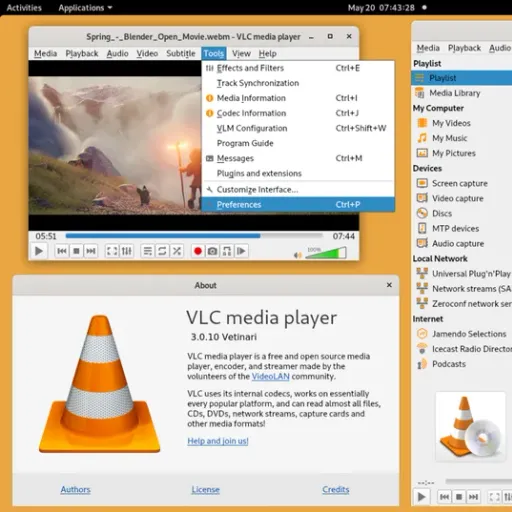Open the Authors link
This screenshot has width=512, height=512.
pos(76,489)
